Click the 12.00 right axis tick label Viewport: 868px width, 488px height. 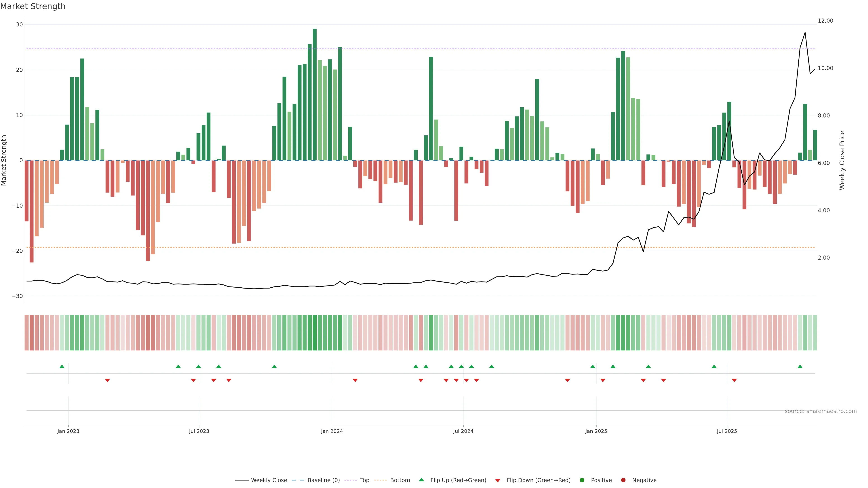[x=825, y=21]
